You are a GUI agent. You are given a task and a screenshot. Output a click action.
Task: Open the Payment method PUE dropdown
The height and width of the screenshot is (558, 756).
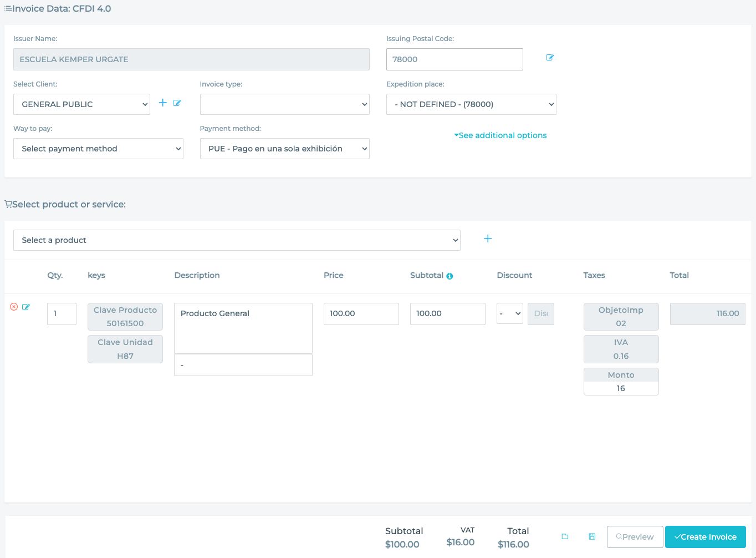point(284,149)
